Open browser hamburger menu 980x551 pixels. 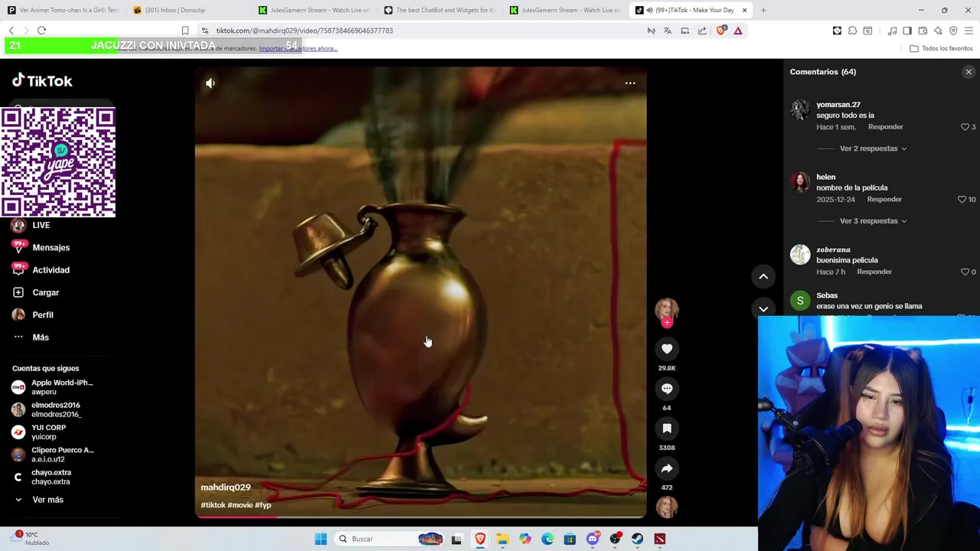(969, 31)
